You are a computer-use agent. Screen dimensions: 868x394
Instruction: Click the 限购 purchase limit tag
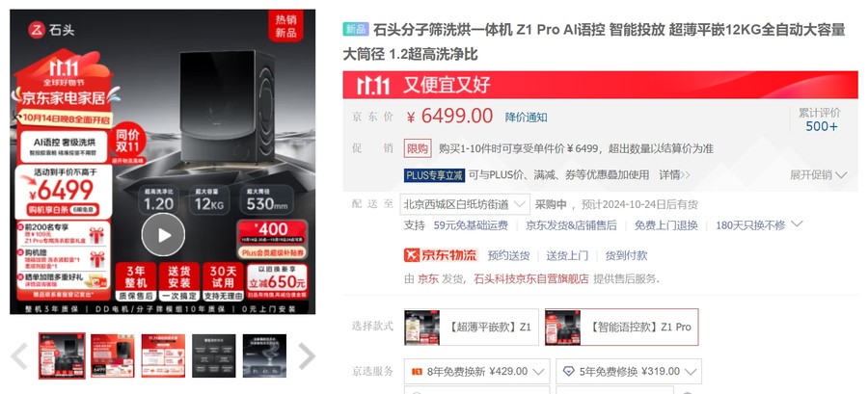(x=418, y=148)
